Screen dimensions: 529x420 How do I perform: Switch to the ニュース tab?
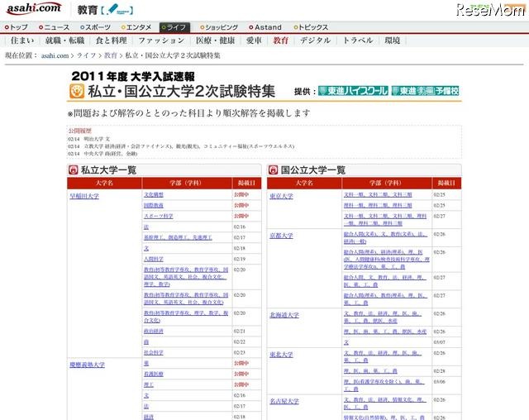pos(55,27)
